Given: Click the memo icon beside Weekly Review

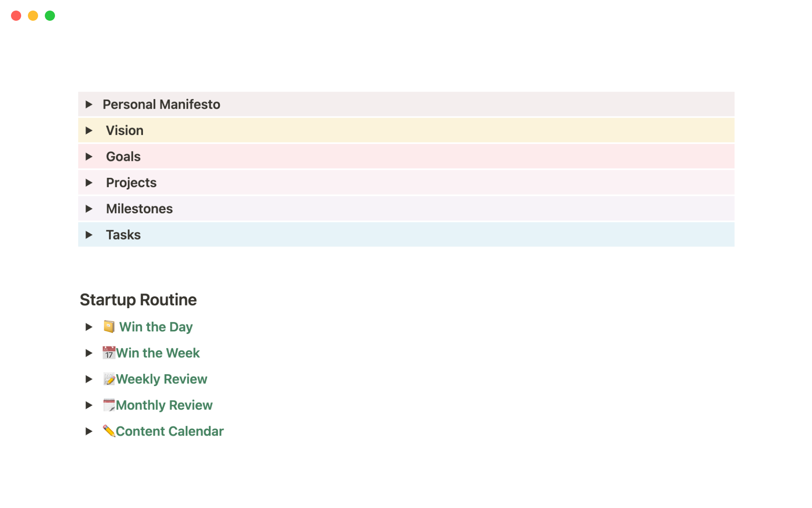Looking at the screenshot, I should pyautogui.click(x=110, y=379).
